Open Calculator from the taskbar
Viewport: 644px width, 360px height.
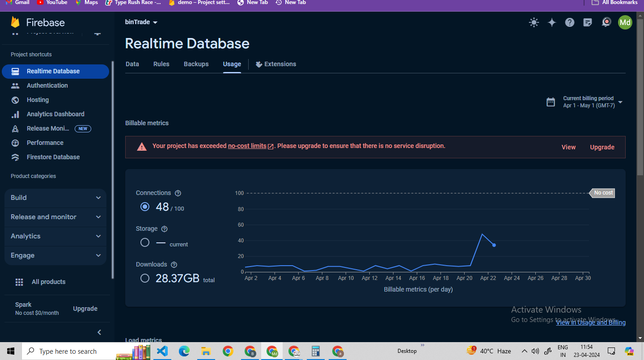point(316,351)
